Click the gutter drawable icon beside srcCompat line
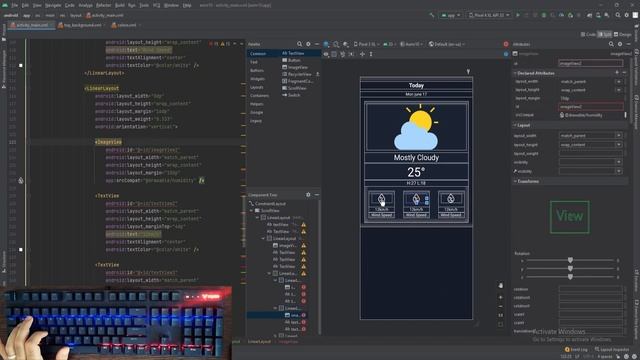This screenshot has height=360, width=640. click(x=21, y=180)
